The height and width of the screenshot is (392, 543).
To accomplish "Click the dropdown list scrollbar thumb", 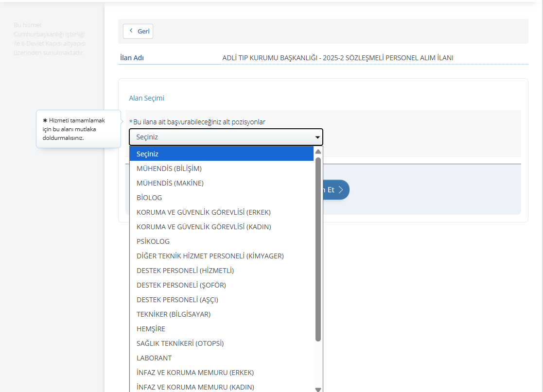I will pyautogui.click(x=318, y=249).
